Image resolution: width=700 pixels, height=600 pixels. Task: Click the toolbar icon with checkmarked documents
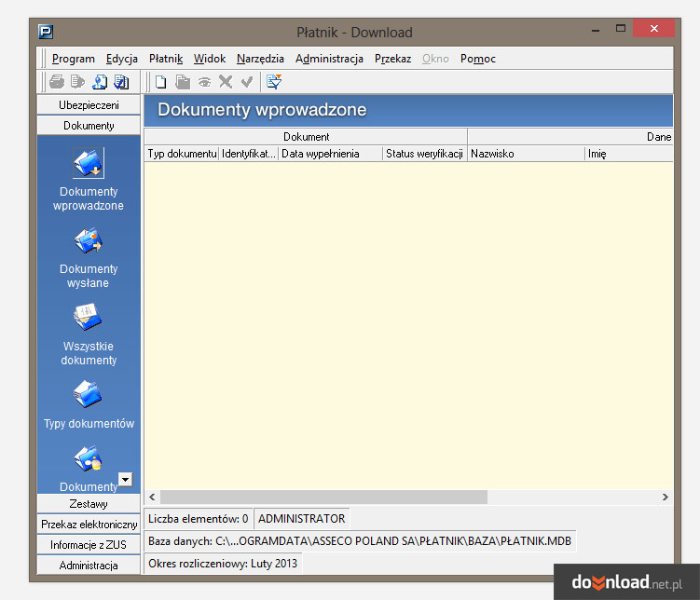(121, 82)
